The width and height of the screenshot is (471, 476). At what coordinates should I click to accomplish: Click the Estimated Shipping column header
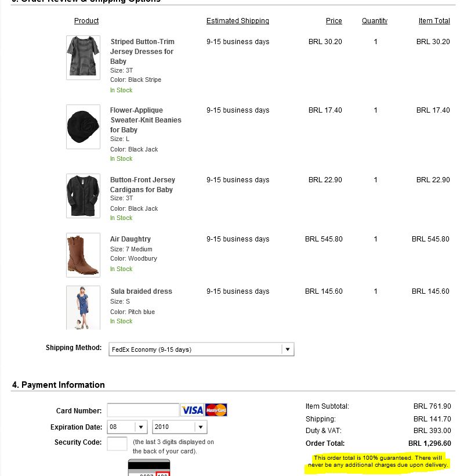coord(237,21)
